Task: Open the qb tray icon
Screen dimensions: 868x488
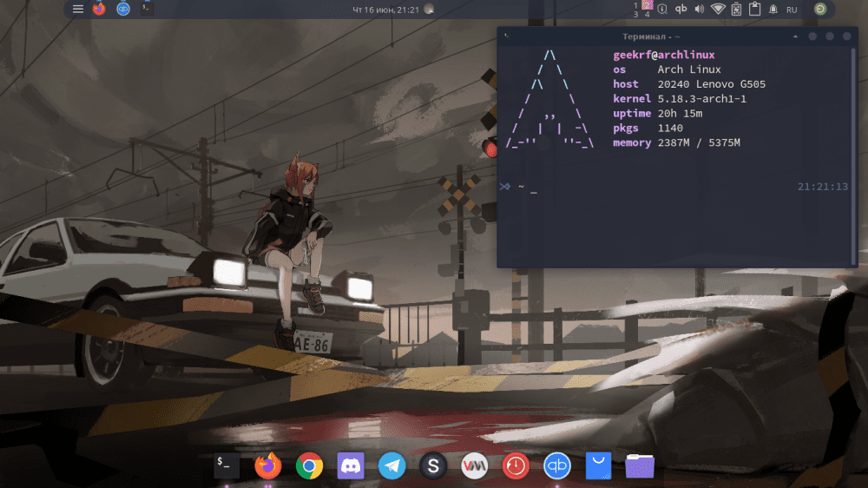Action: pyautogui.click(x=681, y=9)
